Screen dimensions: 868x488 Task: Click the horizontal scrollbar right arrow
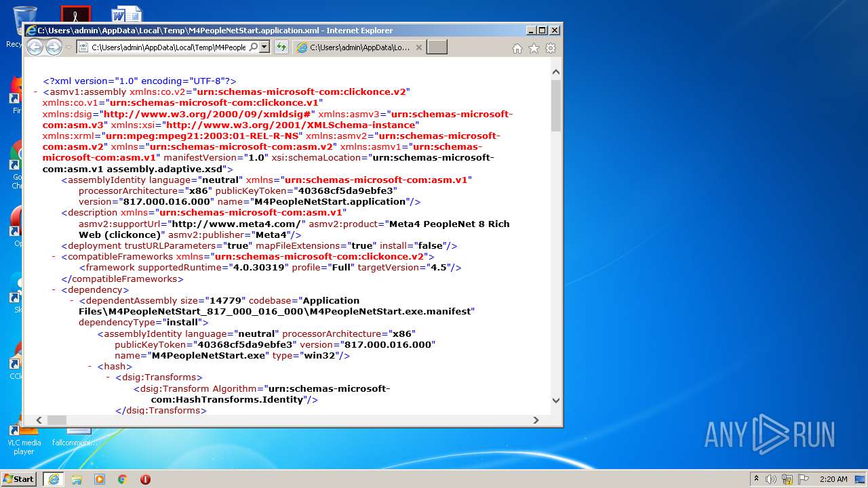pos(536,420)
